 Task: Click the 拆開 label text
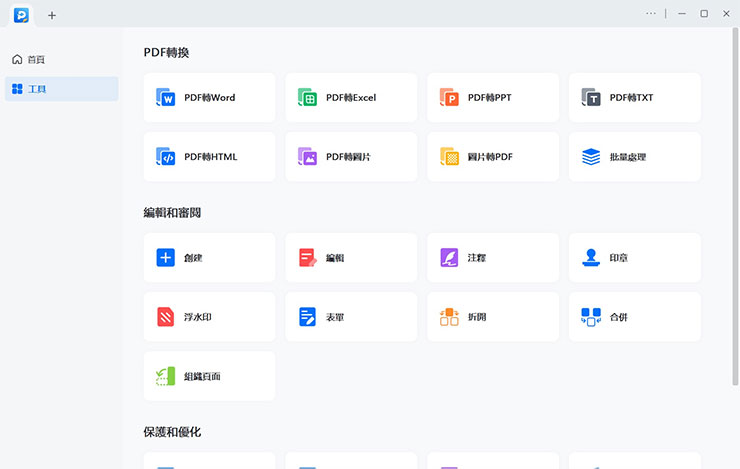pyautogui.click(x=477, y=317)
